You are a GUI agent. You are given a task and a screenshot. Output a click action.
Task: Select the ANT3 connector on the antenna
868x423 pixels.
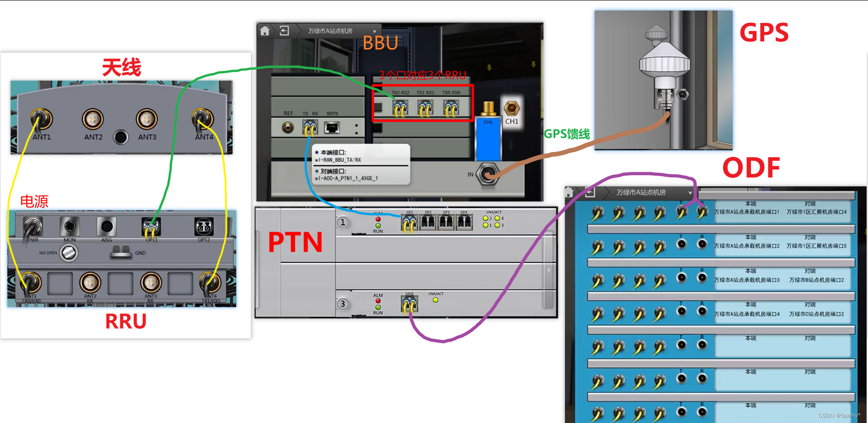[147, 119]
